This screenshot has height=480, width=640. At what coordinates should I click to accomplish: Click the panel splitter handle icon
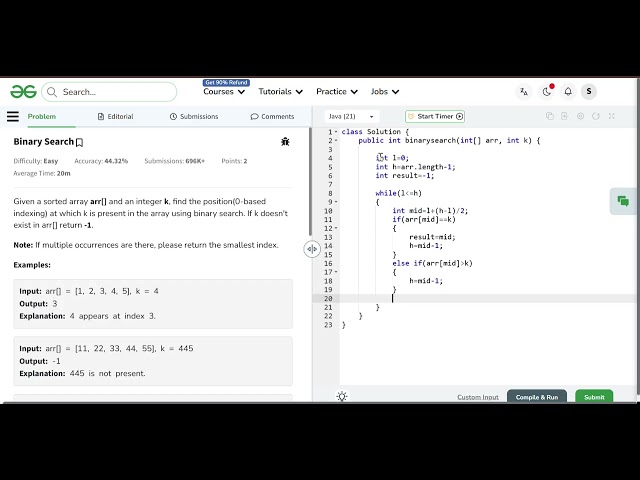tap(312, 249)
